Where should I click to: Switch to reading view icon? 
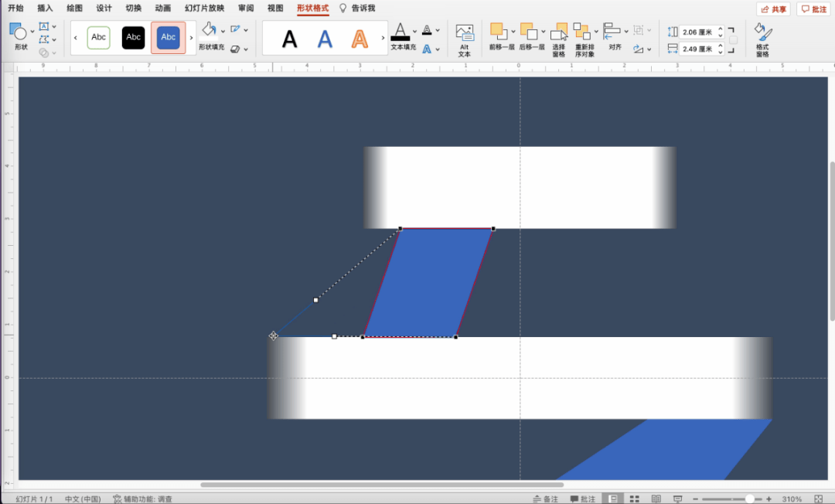click(656, 499)
